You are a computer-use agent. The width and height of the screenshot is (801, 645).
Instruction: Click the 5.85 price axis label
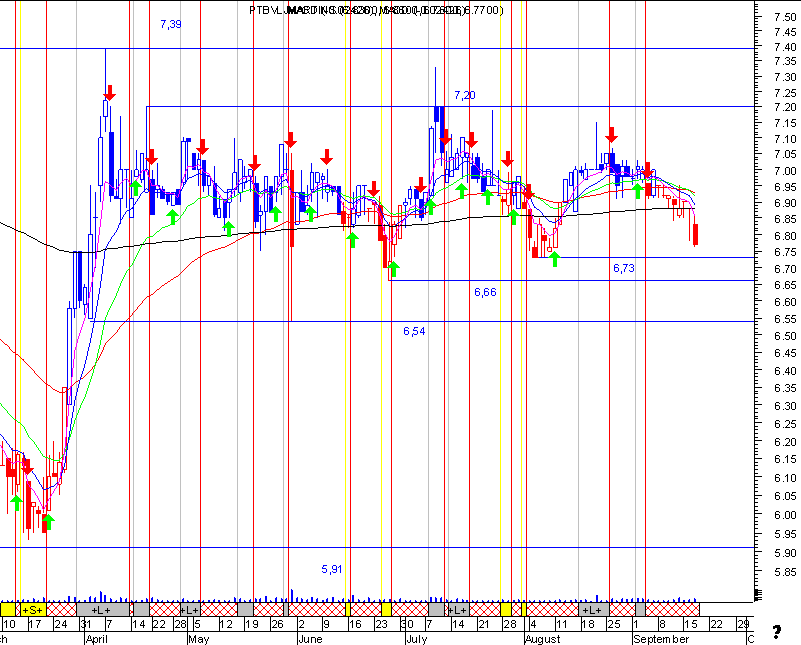[x=785, y=572]
